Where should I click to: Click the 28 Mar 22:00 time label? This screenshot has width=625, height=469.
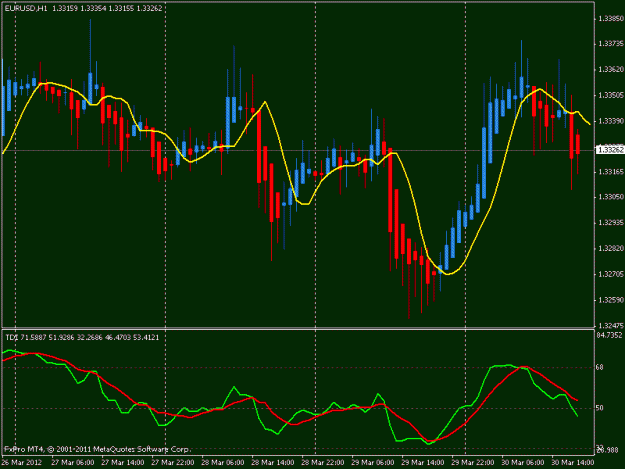322,463
